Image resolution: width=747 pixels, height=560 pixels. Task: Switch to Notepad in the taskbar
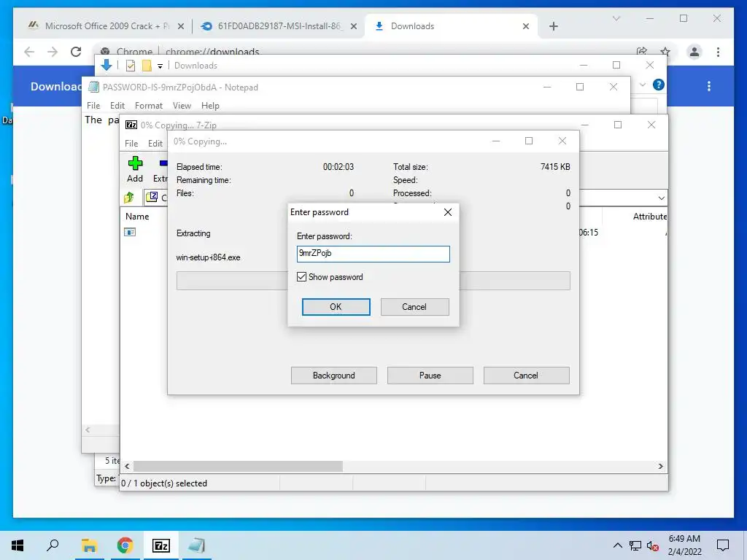196,545
